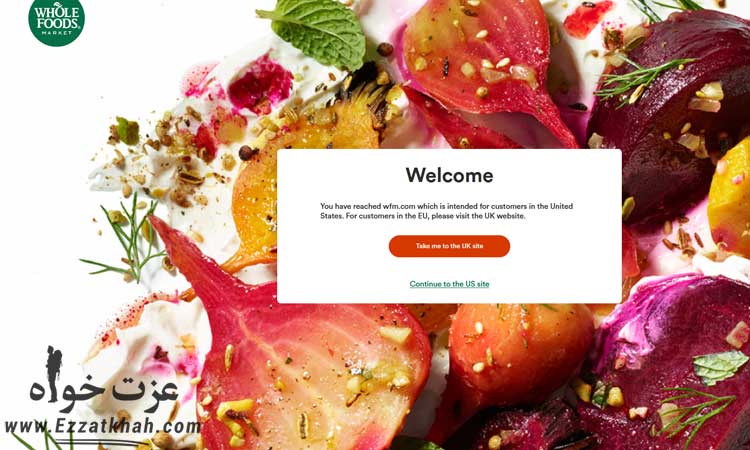Open the www.Ezzatkhah.com watermark address
This screenshot has height=450, width=750.
(x=102, y=426)
